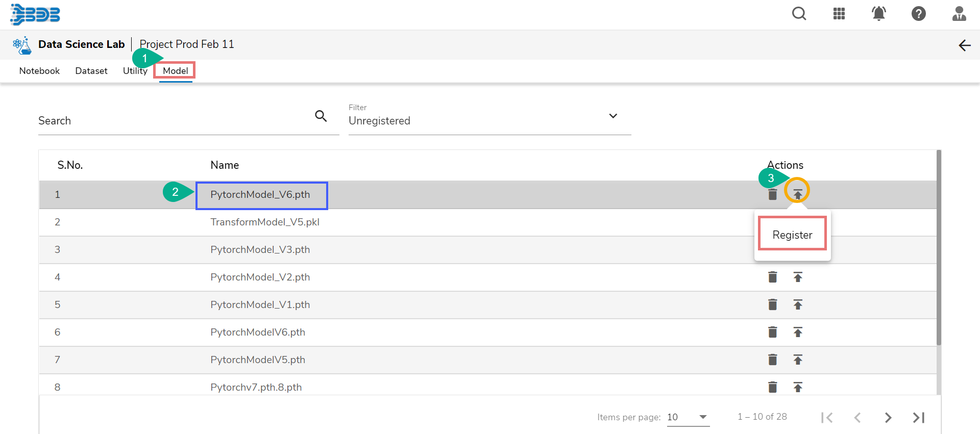Click the search magnifier in top header
This screenshot has width=980, height=434.
pyautogui.click(x=799, y=14)
